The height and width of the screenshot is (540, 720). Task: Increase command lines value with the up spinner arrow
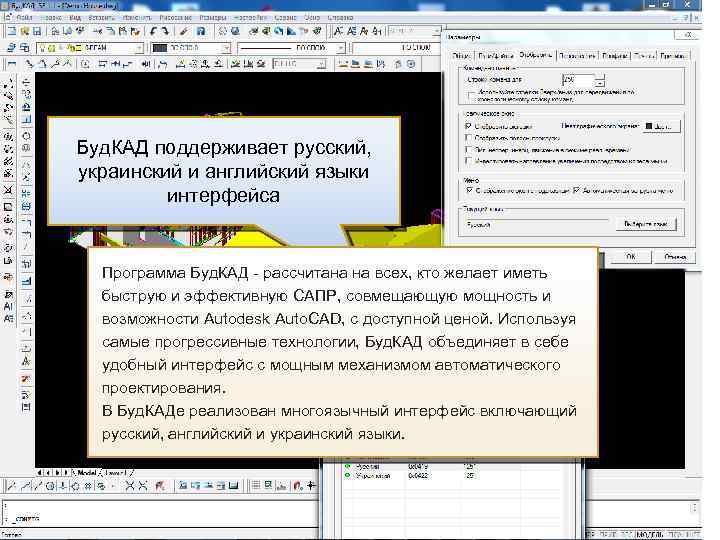coord(600,77)
